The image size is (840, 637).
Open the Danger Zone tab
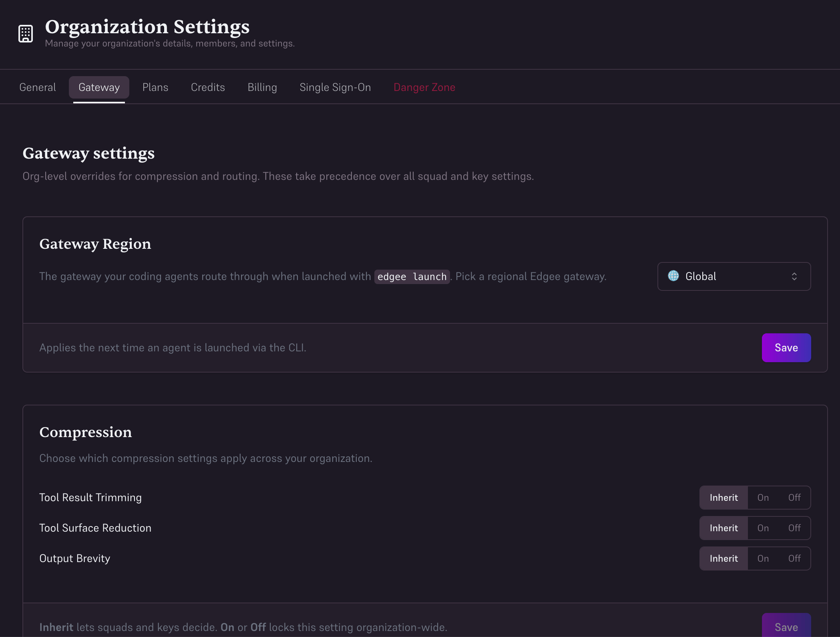tap(424, 87)
